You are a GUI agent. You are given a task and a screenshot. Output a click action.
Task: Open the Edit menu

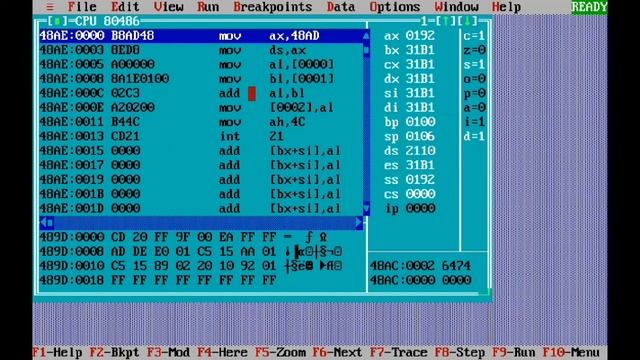pos(125,7)
